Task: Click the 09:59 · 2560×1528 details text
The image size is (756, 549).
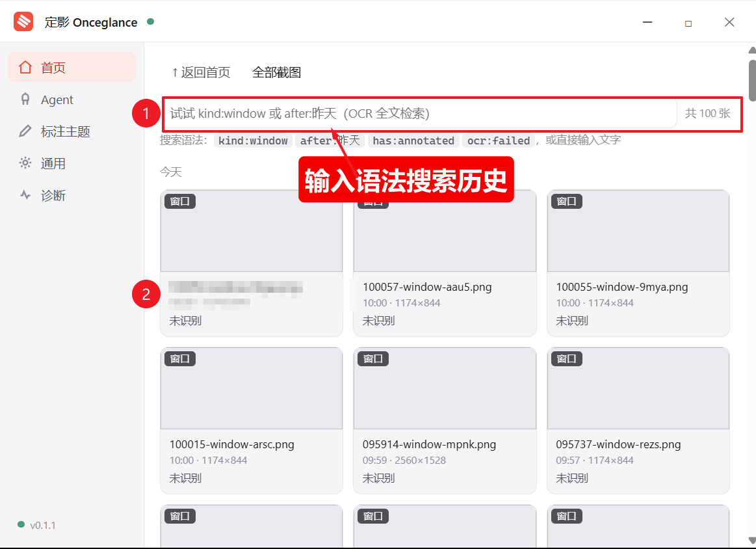Action: 404,461
